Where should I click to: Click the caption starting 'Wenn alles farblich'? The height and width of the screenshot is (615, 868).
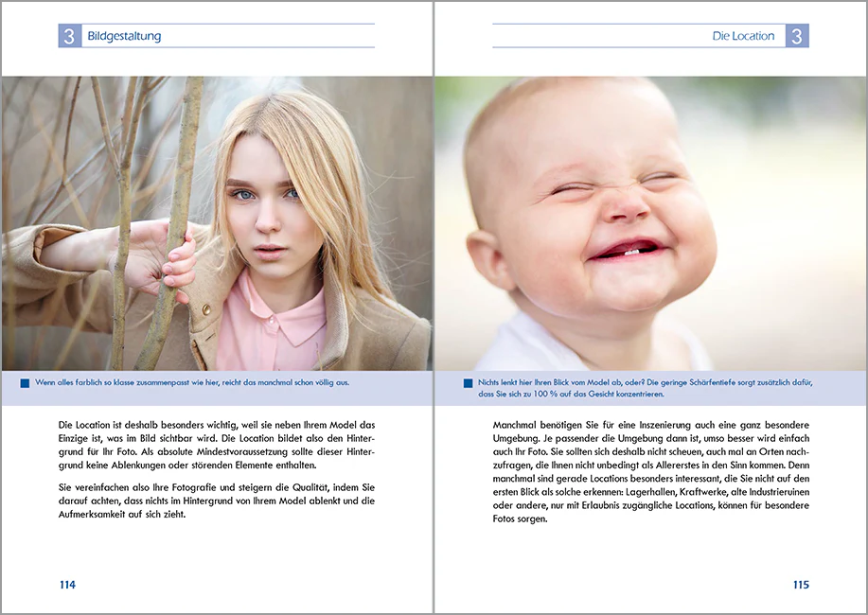pyautogui.click(x=192, y=382)
